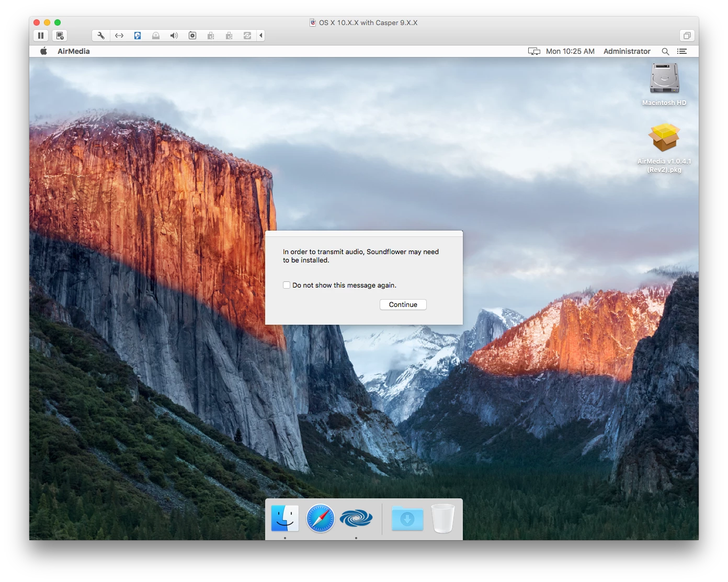728x582 pixels.
Task: Click the Soundflower message text
Action: [361, 256]
